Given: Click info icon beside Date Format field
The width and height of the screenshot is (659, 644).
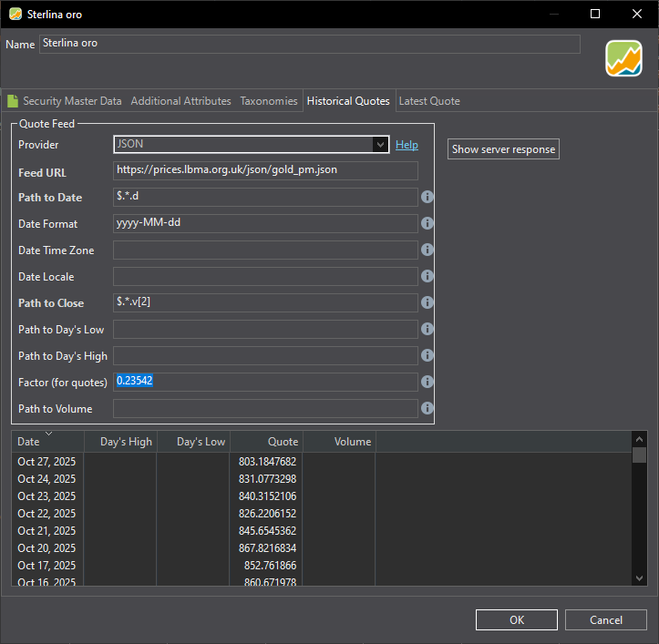Looking at the screenshot, I should pos(427,223).
